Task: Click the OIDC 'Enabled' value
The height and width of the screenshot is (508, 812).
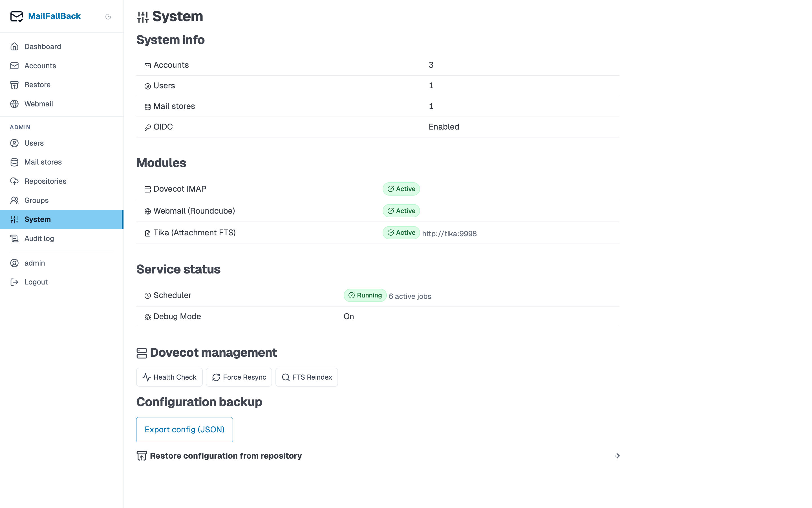Action: click(x=443, y=127)
